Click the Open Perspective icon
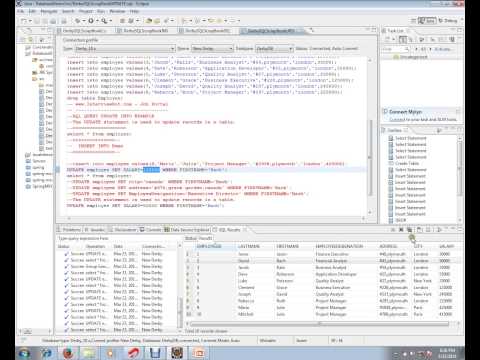This screenshot has width=480, height=360. (x=413, y=21)
